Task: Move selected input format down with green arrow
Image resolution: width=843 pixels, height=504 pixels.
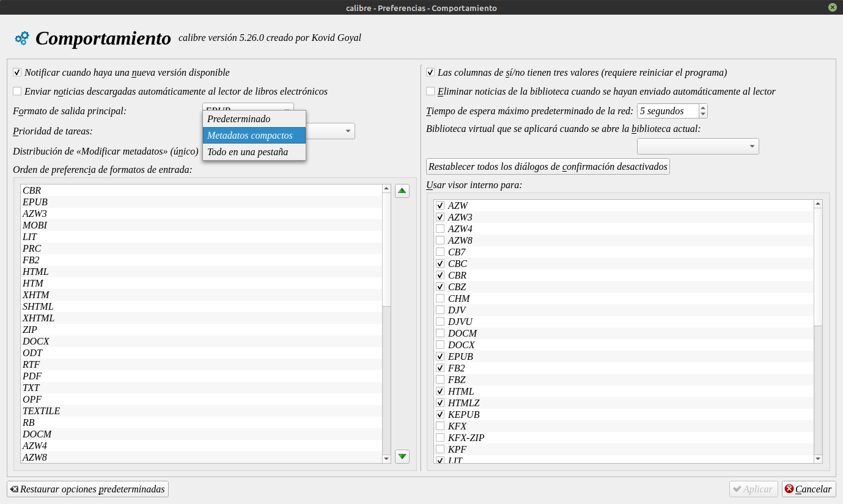Action: [402, 456]
